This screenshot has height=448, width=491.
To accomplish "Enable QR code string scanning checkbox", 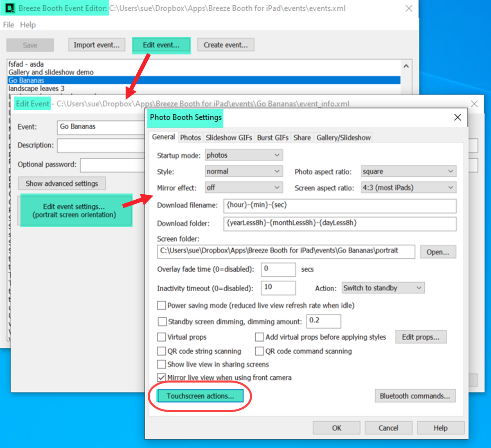I will coord(162,351).
